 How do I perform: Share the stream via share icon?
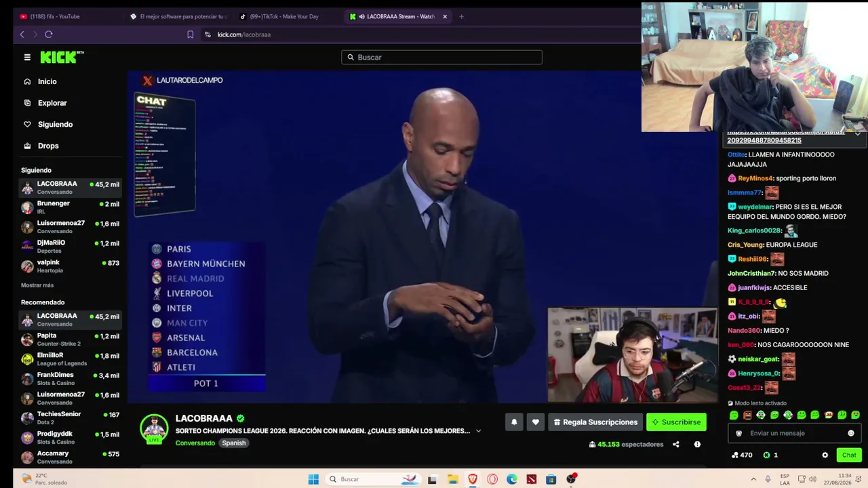(x=675, y=445)
